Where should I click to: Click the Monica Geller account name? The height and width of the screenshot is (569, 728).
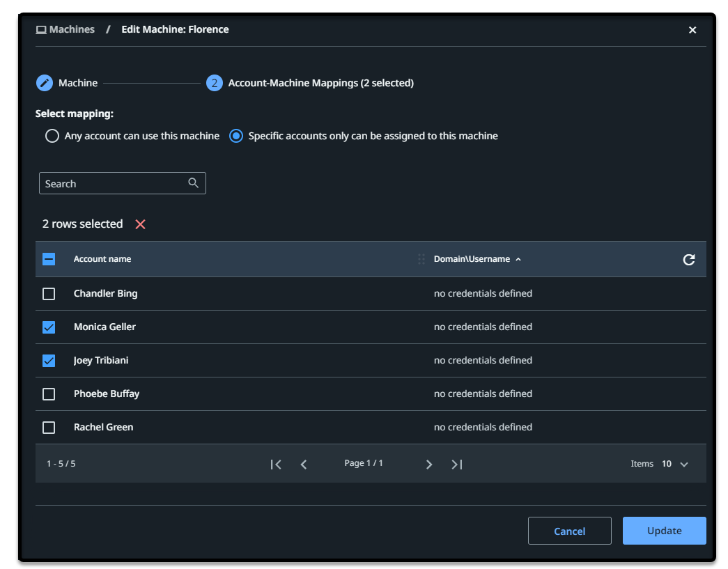coord(104,327)
